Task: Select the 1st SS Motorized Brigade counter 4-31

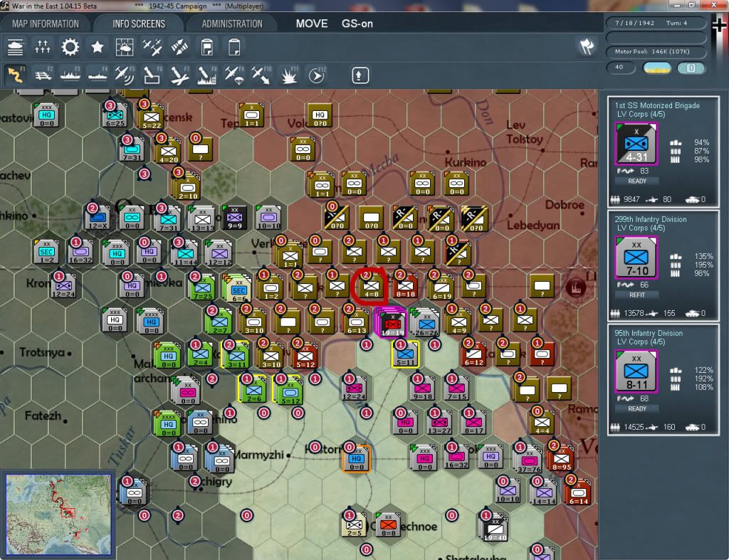Action: click(x=636, y=144)
